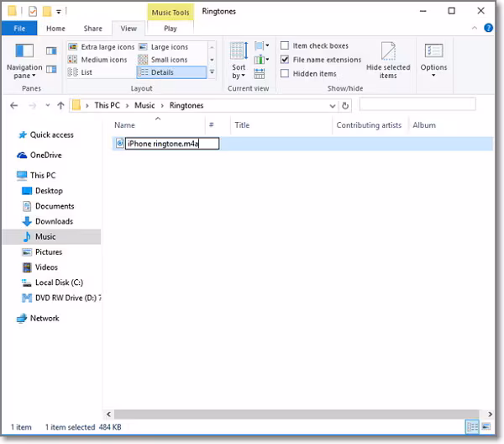The height and width of the screenshot is (444, 504).
Task: Refresh the Ringtones folder
Action: [x=345, y=106]
